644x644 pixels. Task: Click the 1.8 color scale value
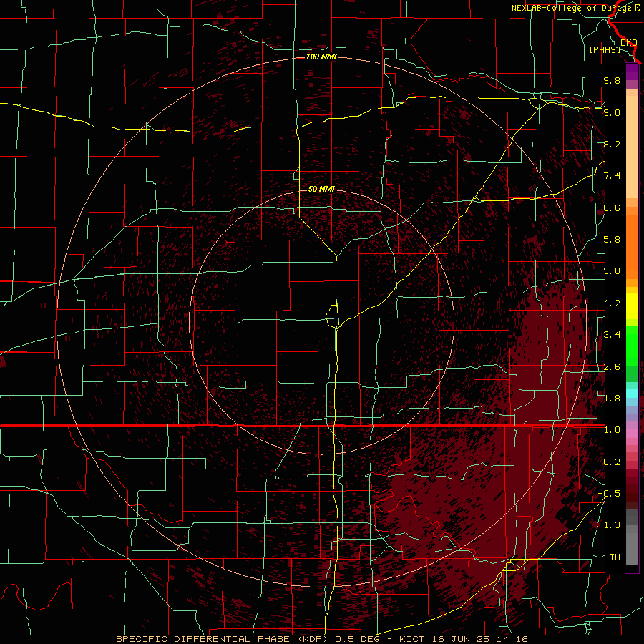[x=612, y=399]
